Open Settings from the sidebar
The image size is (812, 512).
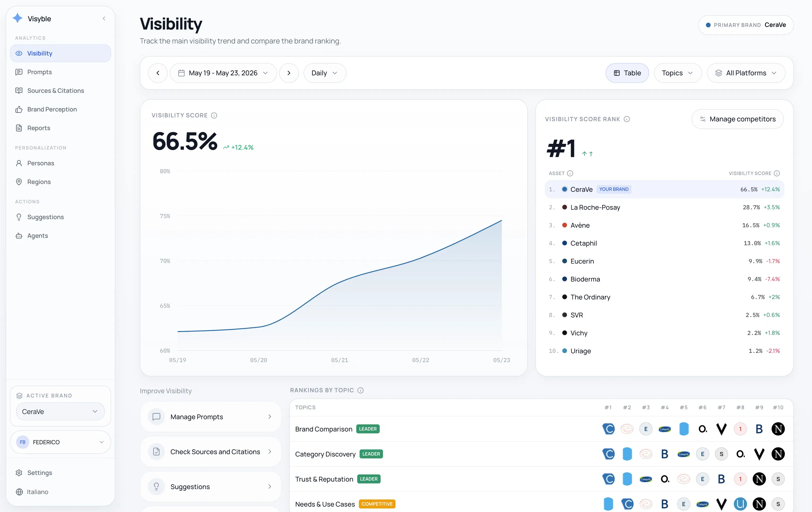pyautogui.click(x=60, y=473)
